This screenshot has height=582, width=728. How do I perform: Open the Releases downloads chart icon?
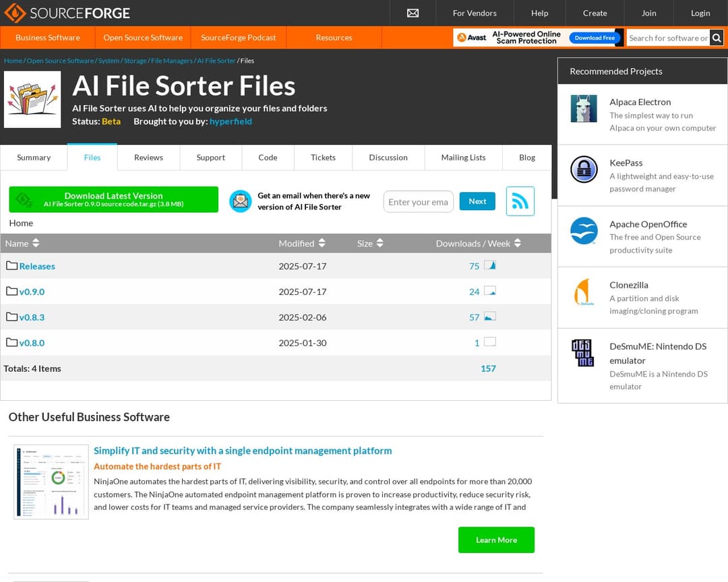tap(490, 265)
